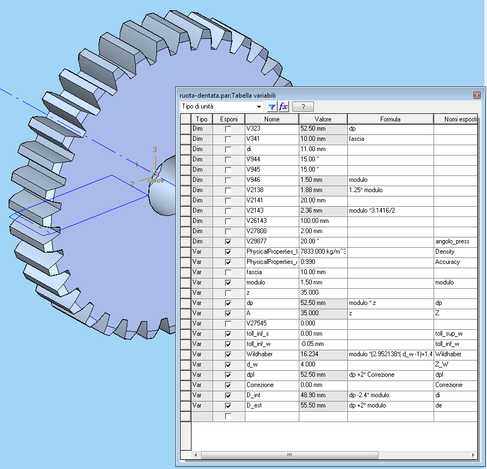Image resolution: width=487 pixels, height=469 pixels.
Task: Toggle Esponi checkbox for V341
Action: coord(228,139)
